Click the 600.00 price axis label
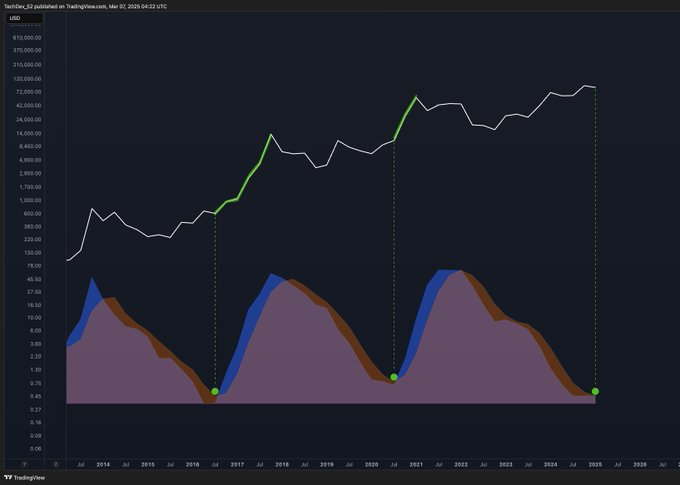Screen dimensions: 680x485 [33, 213]
